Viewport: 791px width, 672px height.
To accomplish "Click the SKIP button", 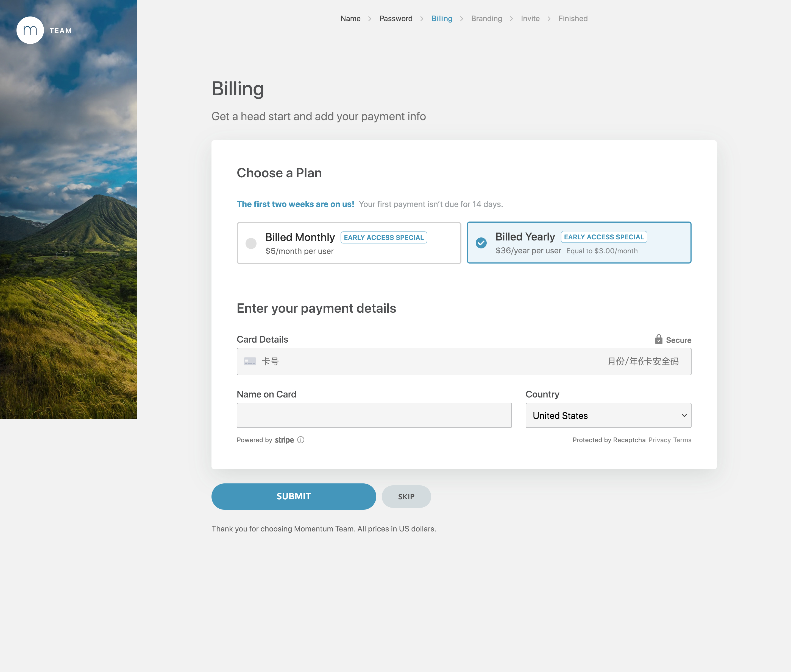I will [406, 496].
